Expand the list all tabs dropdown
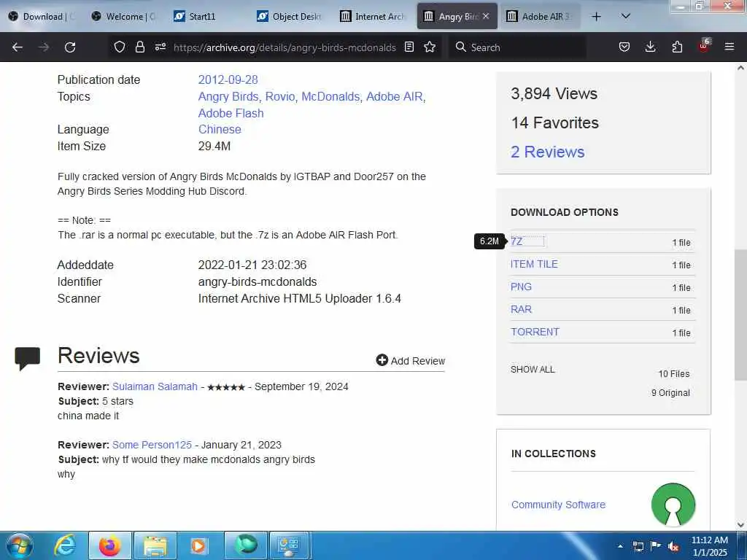 coord(626,16)
